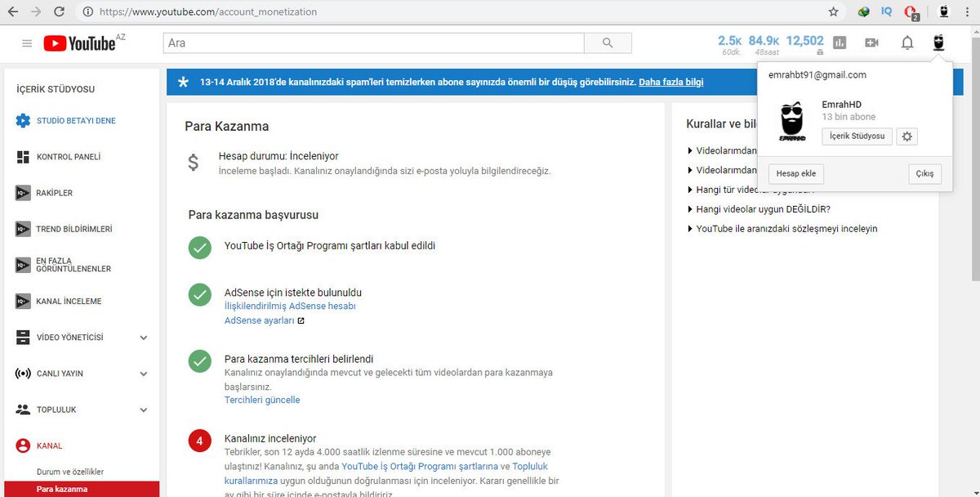The image size is (980, 497).
Task: Click the blue IQ browser extension icon
Action: coord(887,12)
